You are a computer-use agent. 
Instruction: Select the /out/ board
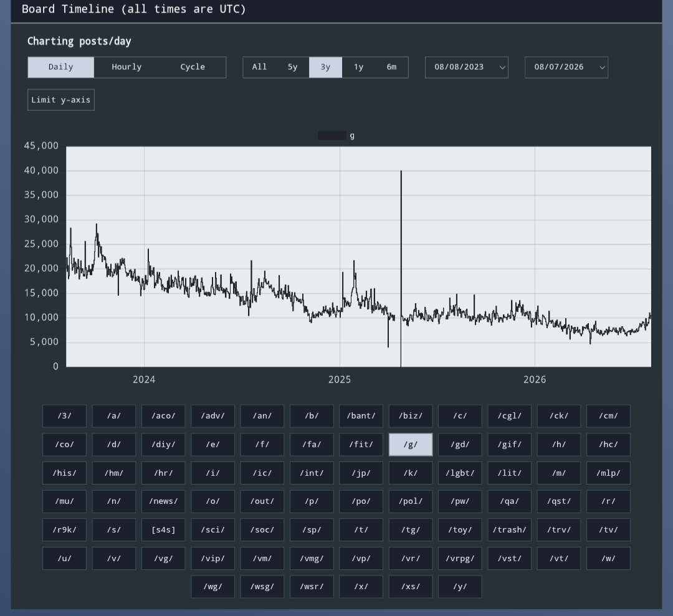tap(262, 501)
